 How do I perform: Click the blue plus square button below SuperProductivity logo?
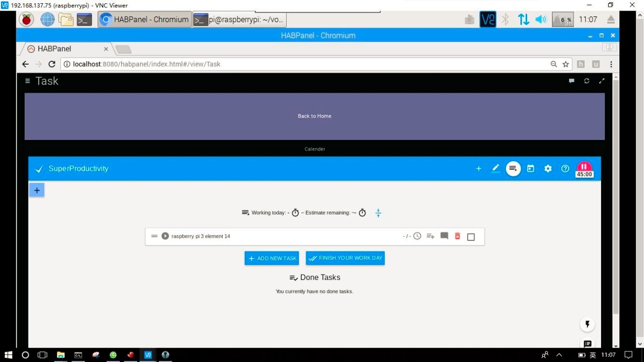pyautogui.click(x=37, y=190)
